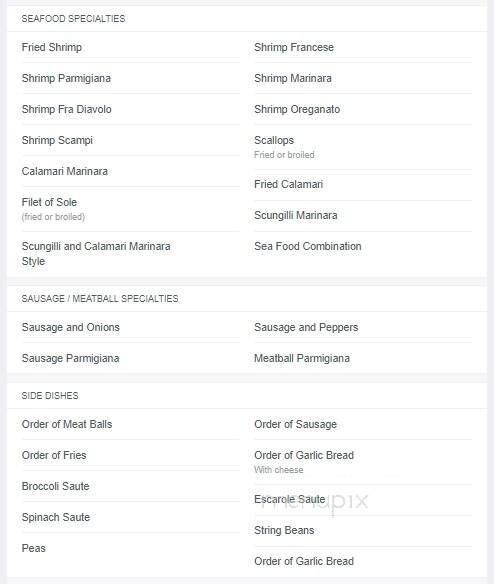Image resolution: width=494 pixels, height=584 pixels.
Task: Click the Seafood Specialties section header
Action: (73, 19)
